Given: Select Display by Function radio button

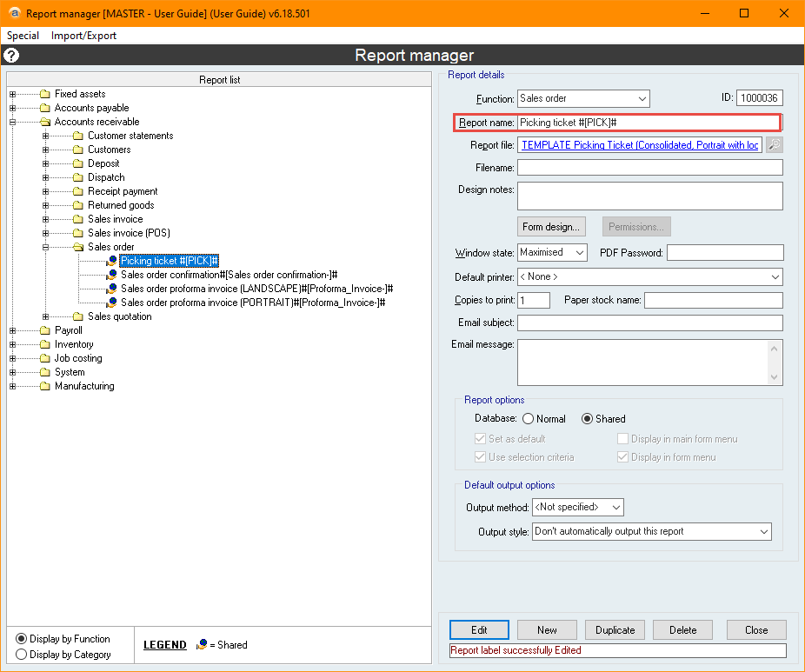Looking at the screenshot, I should click(22, 639).
